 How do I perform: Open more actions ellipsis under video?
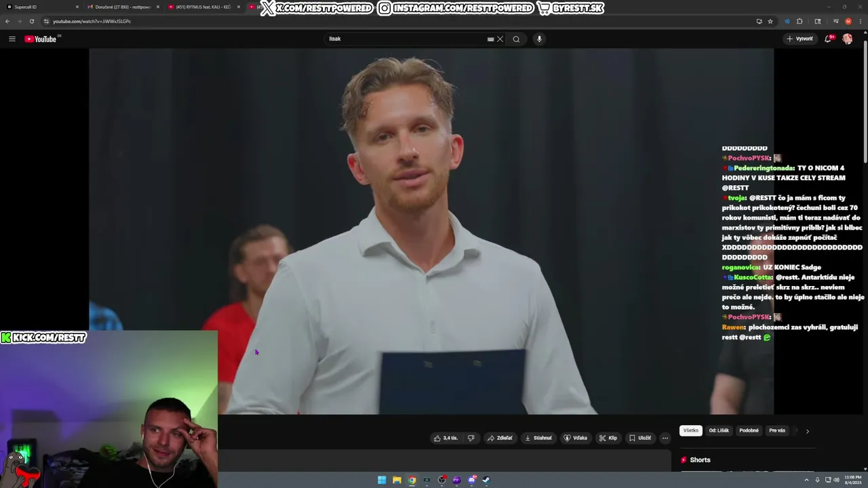[x=665, y=438]
